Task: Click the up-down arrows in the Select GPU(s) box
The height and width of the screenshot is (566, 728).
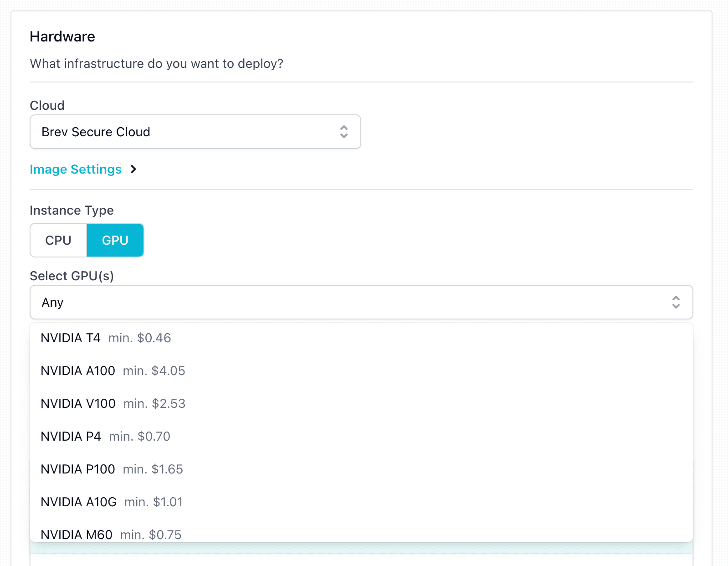Action: click(676, 302)
